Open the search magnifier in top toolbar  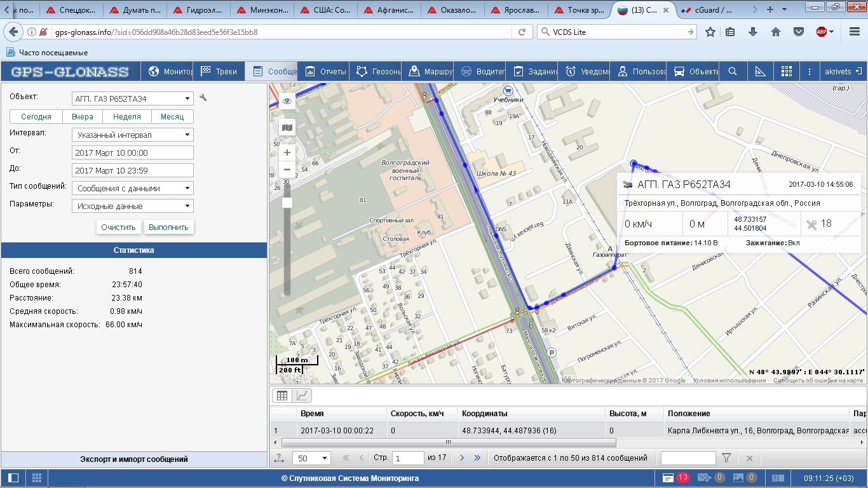pos(733,71)
